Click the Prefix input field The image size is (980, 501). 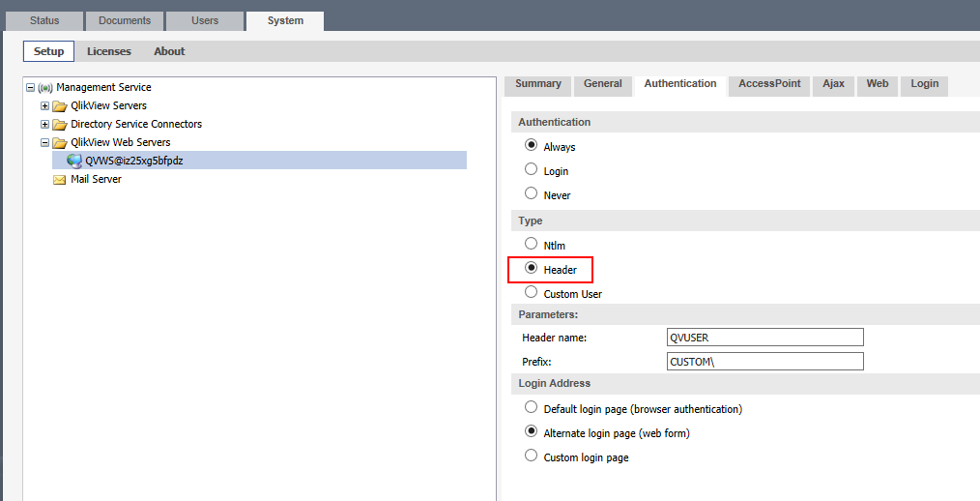[765, 362]
